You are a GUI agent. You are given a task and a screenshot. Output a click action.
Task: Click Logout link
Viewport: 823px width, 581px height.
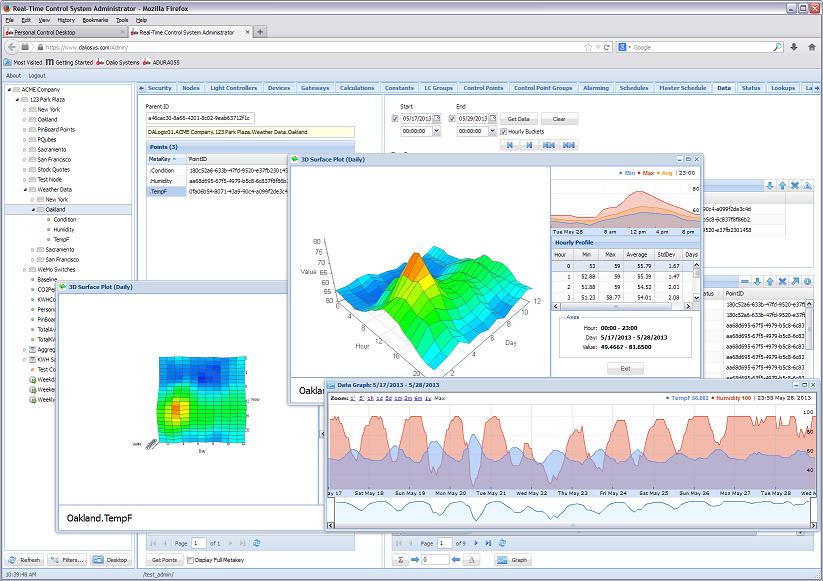[x=37, y=76]
